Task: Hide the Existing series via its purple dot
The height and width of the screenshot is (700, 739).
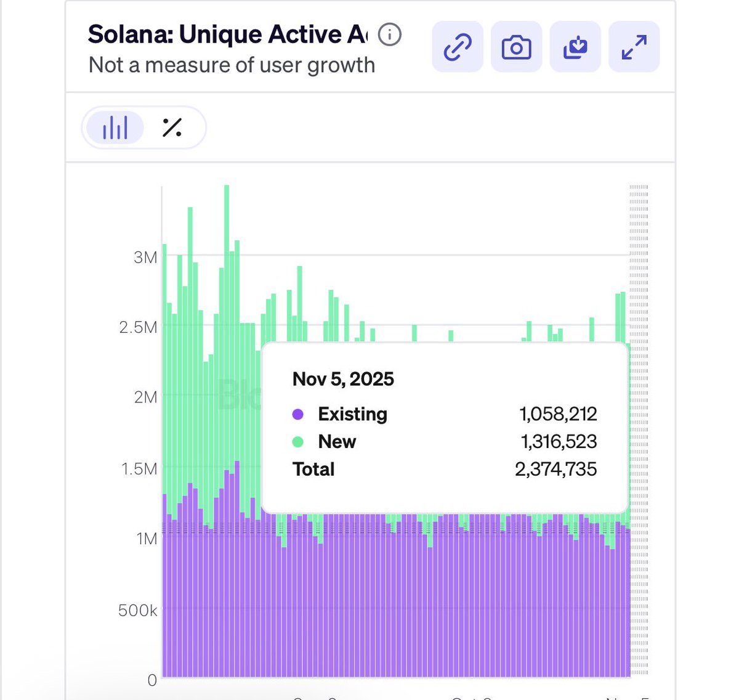Action: coord(299,414)
